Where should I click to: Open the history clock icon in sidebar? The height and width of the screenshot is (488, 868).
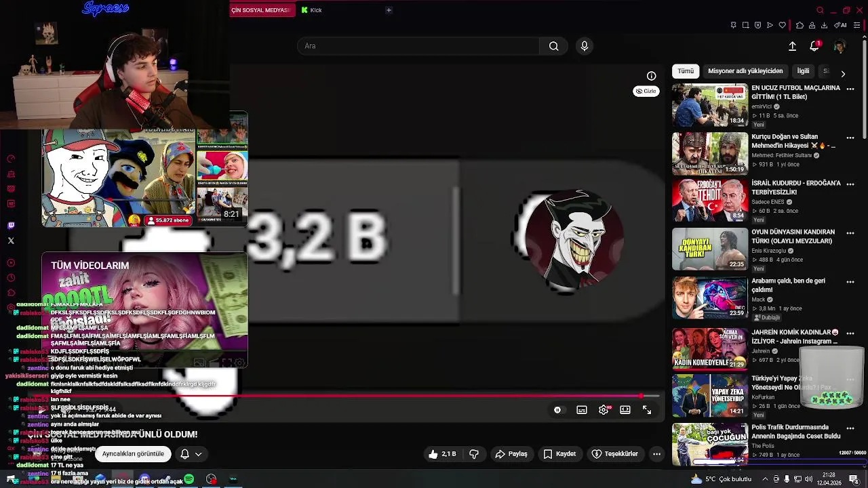pyautogui.click(x=11, y=277)
